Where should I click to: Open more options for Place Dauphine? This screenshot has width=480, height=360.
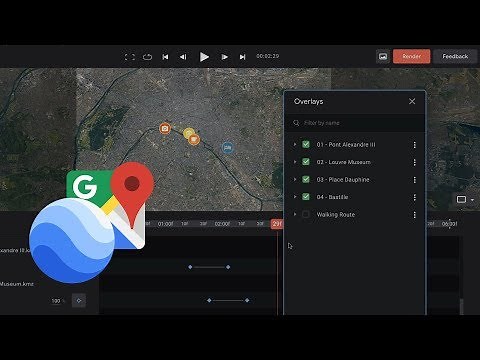pos(414,180)
